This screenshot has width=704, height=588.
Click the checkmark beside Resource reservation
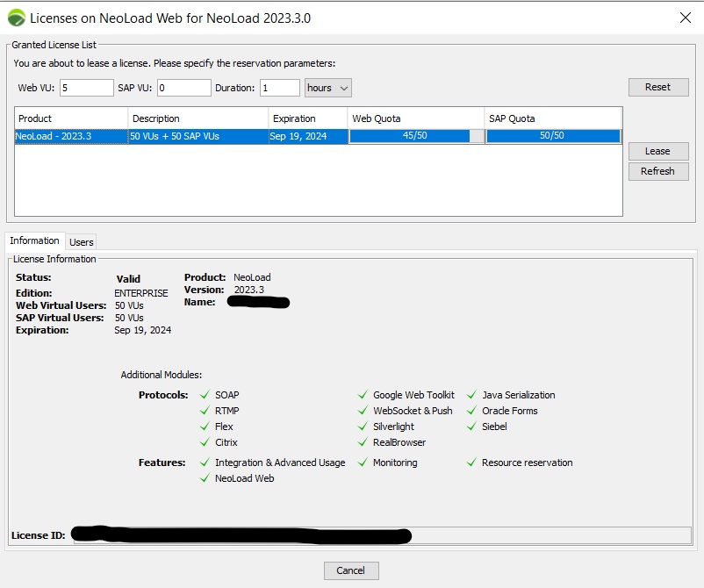(x=471, y=463)
